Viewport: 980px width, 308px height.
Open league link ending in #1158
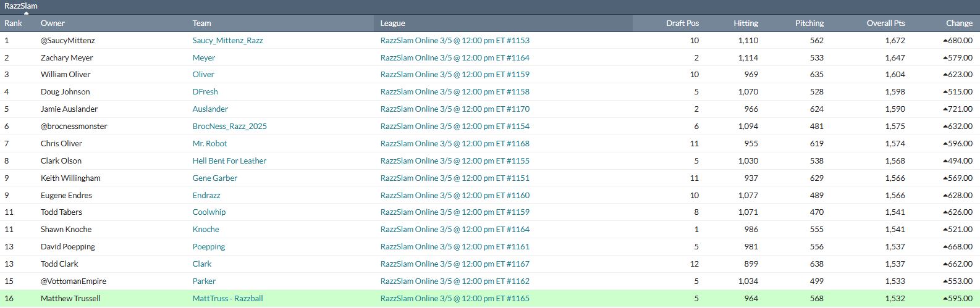click(455, 91)
